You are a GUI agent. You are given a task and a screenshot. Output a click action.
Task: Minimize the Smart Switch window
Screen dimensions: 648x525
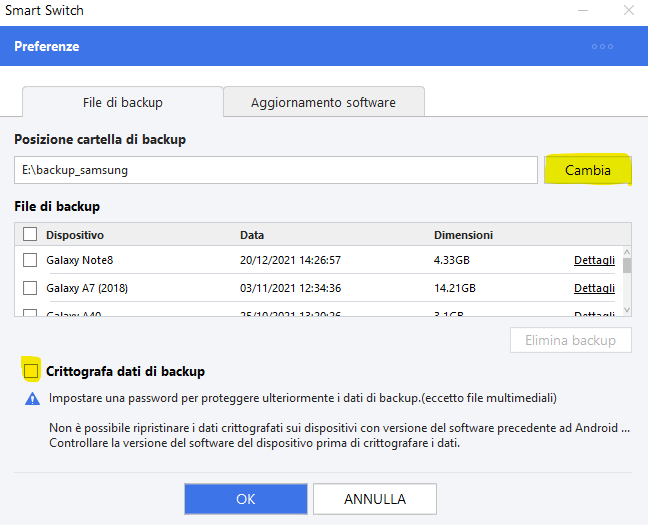point(583,10)
